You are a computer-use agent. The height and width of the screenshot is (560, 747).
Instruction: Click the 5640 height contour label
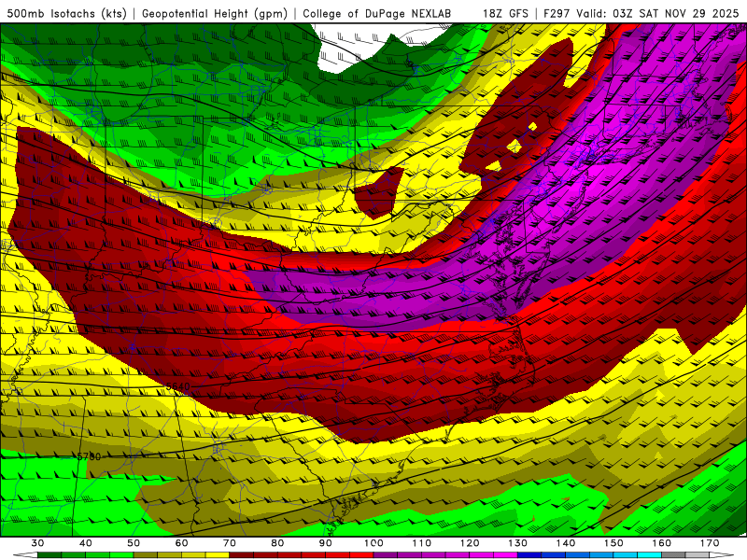[178, 386]
